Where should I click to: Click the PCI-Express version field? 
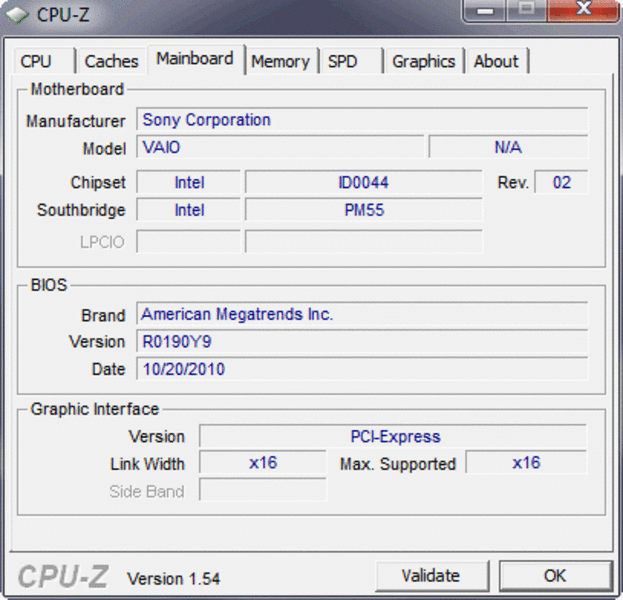393,436
